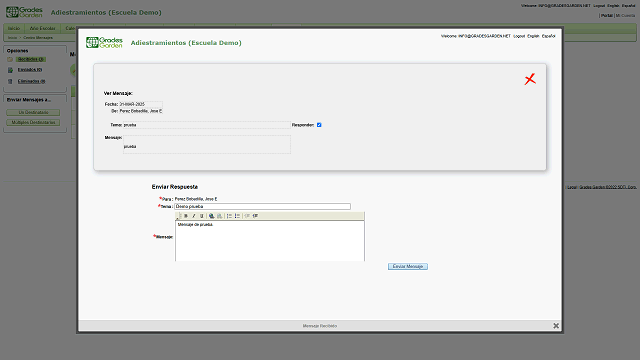640x360 pixels.
Task: Decrease indent in the reply editor
Action: pyautogui.click(x=247, y=216)
